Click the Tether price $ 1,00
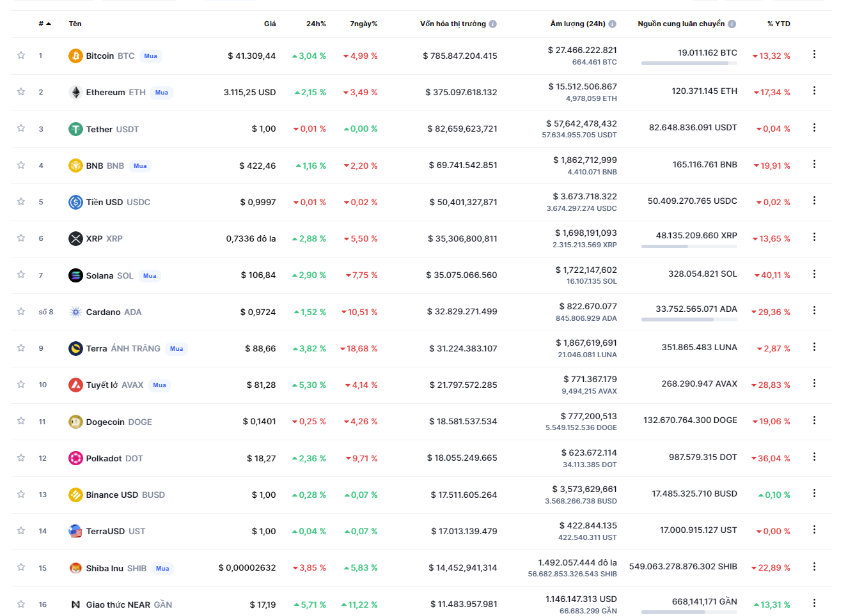The width and height of the screenshot is (855, 616). pyautogui.click(x=263, y=129)
